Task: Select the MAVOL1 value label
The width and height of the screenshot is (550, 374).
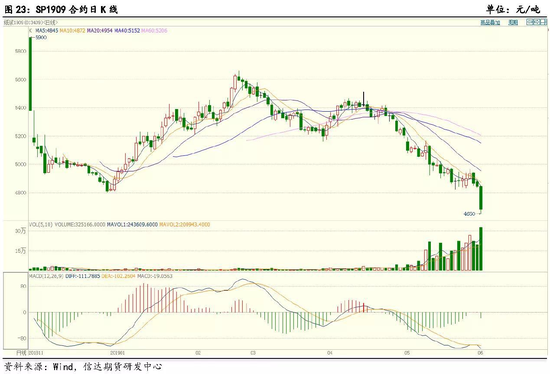Action: point(132,225)
